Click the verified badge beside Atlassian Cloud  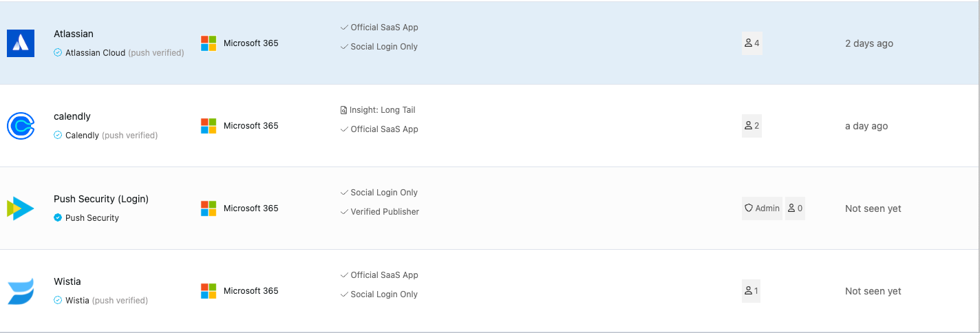58,52
